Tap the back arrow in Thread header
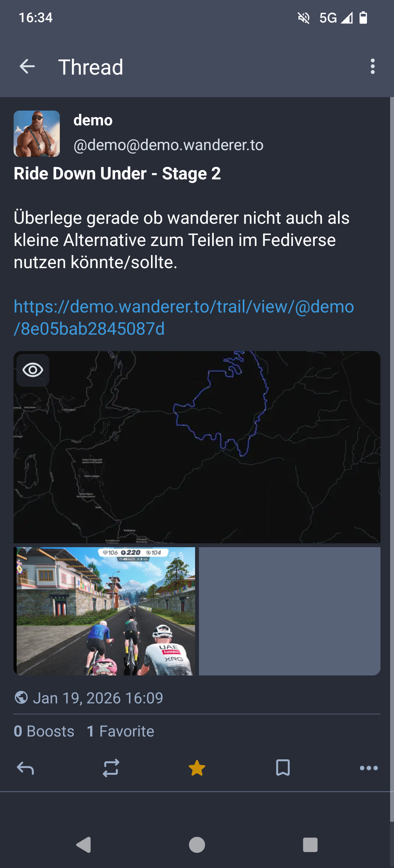The width and height of the screenshot is (394, 868). point(27,66)
